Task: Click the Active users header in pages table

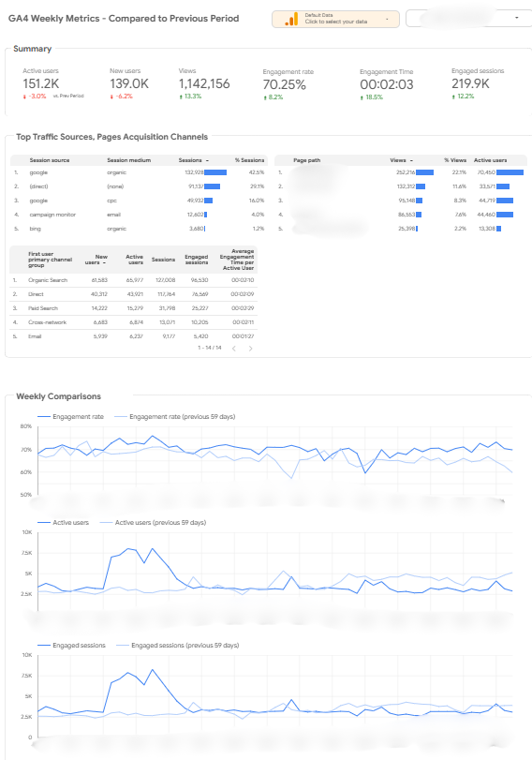Action: point(491,160)
